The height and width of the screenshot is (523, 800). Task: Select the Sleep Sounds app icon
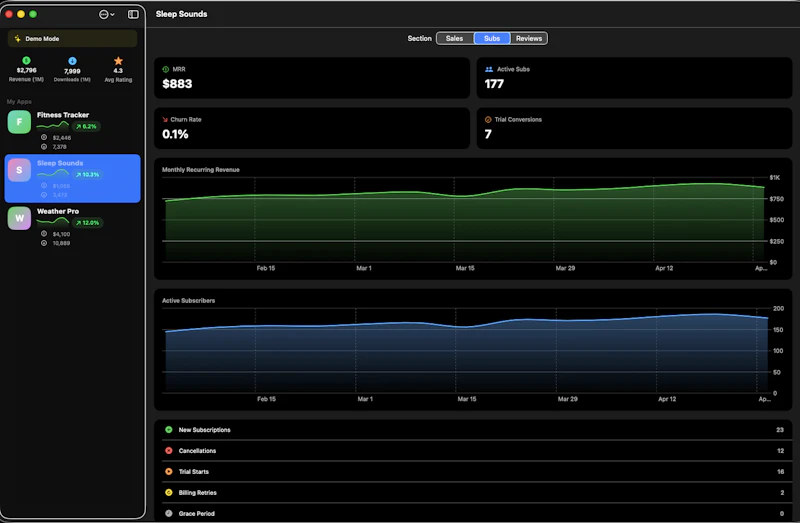[19, 170]
